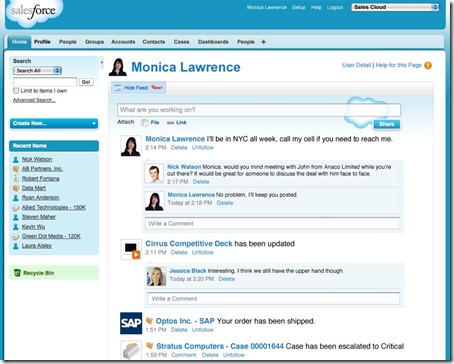Attach a file using the File icon
This screenshot has width=454, height=364.
[x=145, y=123]
